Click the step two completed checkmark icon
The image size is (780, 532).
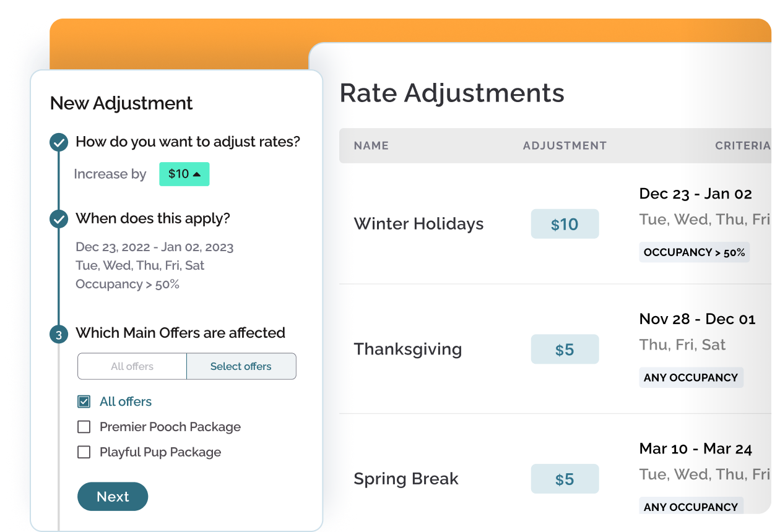[59, 219]
